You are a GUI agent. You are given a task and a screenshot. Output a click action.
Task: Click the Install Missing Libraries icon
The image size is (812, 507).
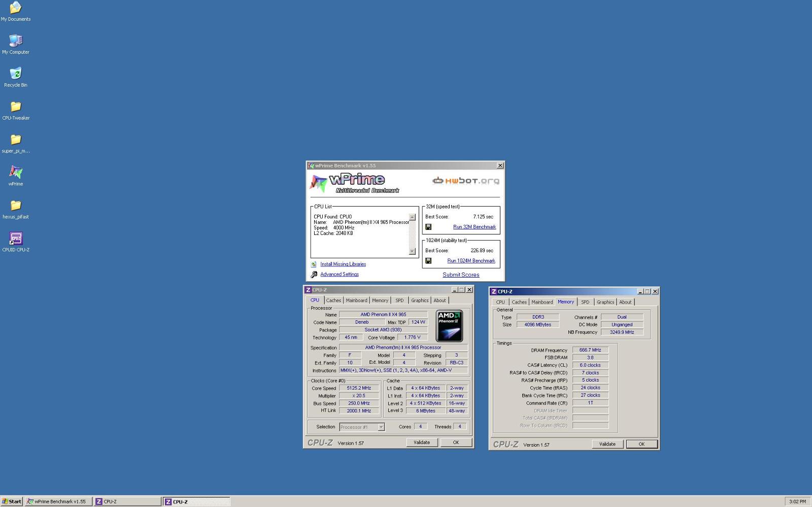(314, 264)
